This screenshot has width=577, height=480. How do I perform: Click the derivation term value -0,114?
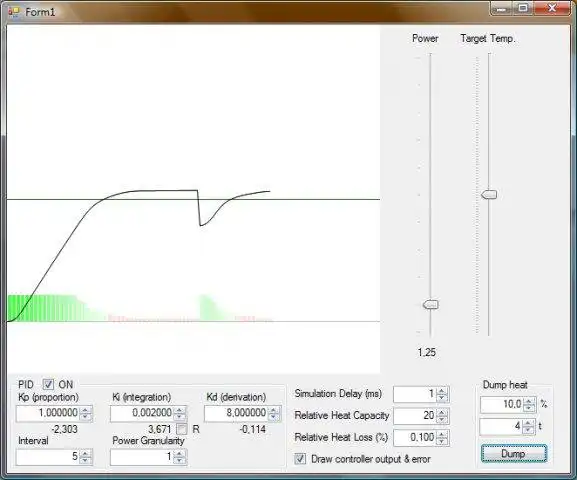(252, 429)
